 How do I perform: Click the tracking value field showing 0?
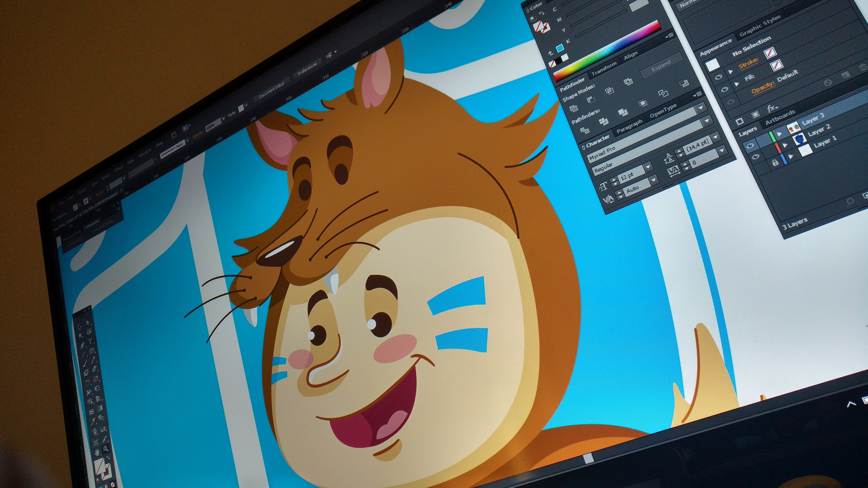704,158
